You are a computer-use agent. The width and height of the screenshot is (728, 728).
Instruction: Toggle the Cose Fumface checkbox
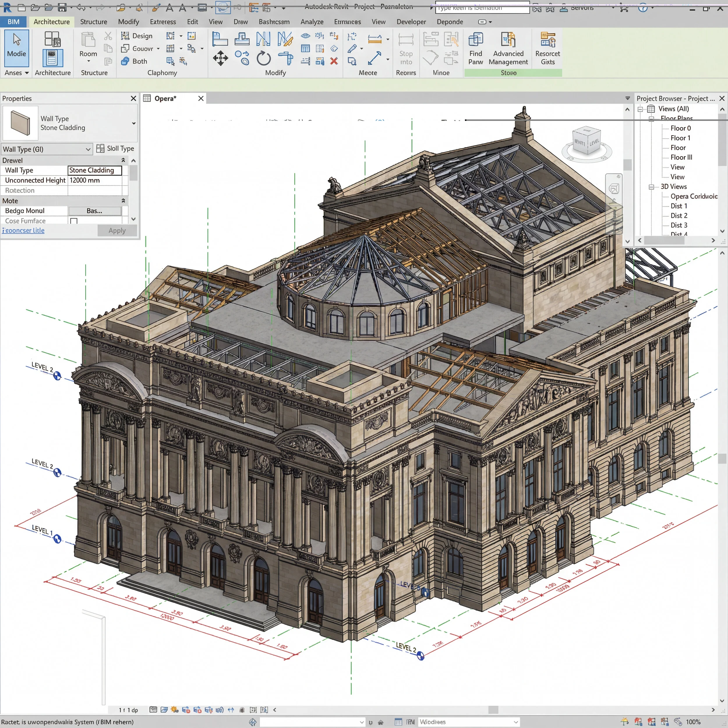[x=74, y=221]
